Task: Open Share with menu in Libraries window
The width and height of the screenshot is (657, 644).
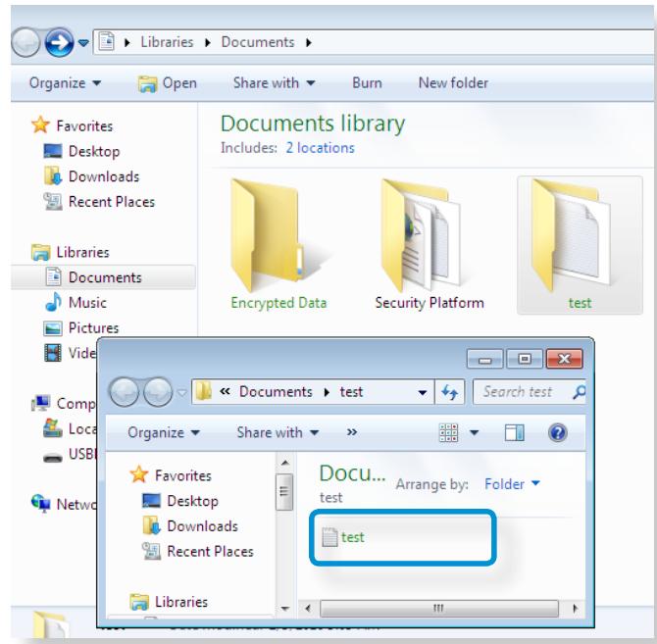Action: click(x=274, y=83)
